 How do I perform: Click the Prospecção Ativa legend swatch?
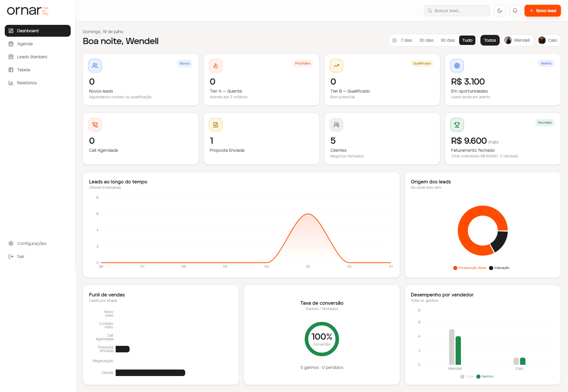point(455,268)
